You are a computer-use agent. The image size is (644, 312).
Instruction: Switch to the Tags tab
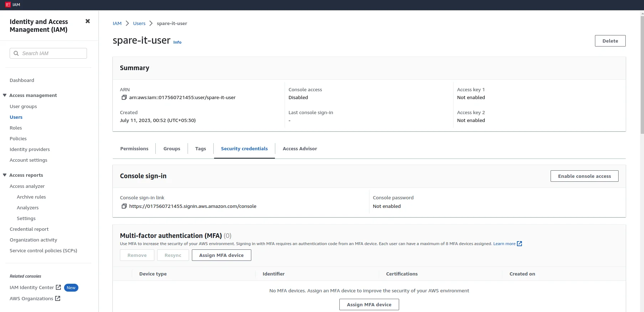coord(200,148)
